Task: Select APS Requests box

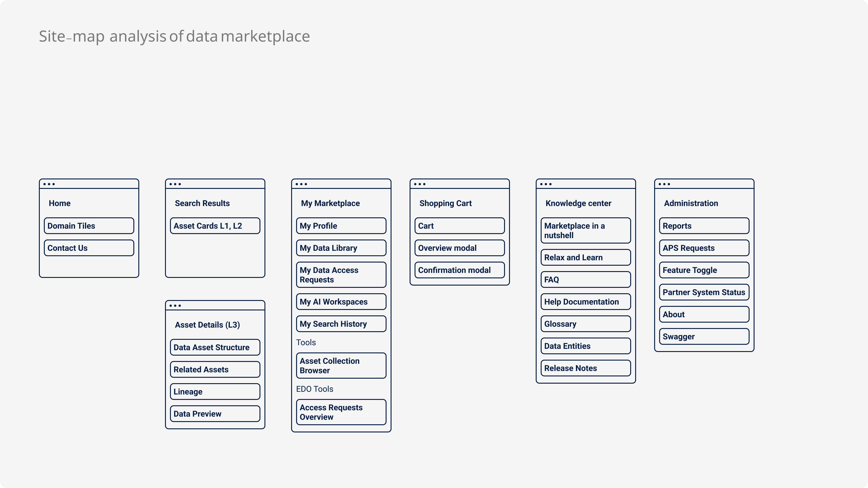Action: pyautogui.click(x=704, y=248)
